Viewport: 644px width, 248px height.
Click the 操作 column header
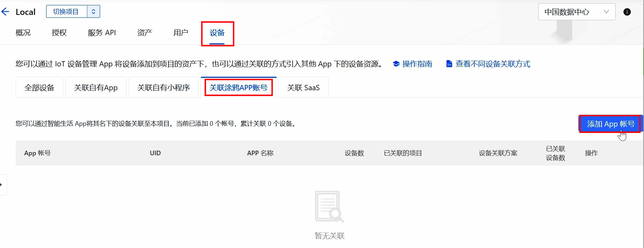tap(591, 153)
